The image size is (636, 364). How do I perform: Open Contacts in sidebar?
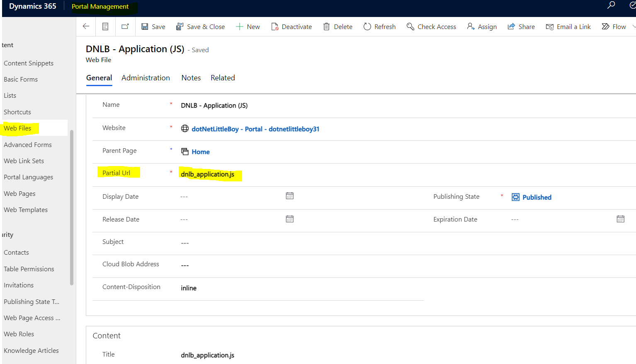17,253
